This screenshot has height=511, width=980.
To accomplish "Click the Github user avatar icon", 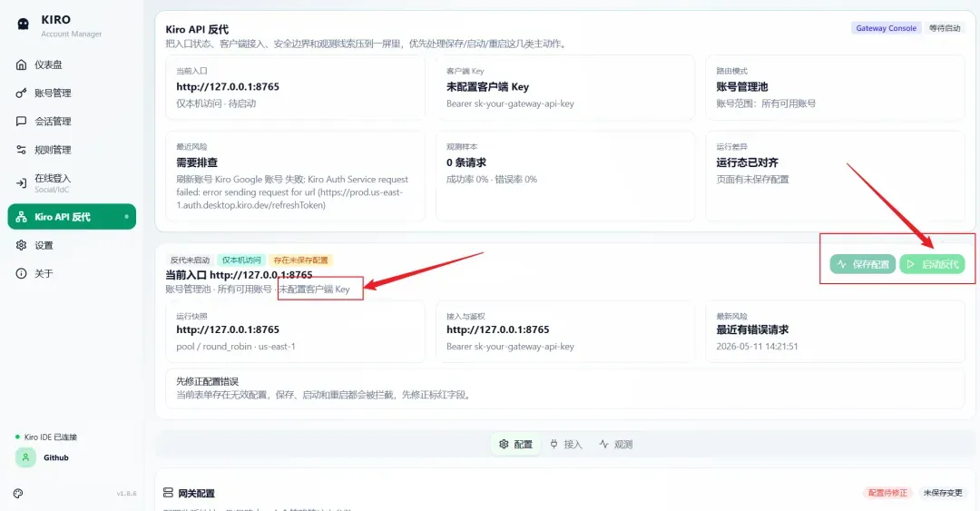I will [25, 457].
